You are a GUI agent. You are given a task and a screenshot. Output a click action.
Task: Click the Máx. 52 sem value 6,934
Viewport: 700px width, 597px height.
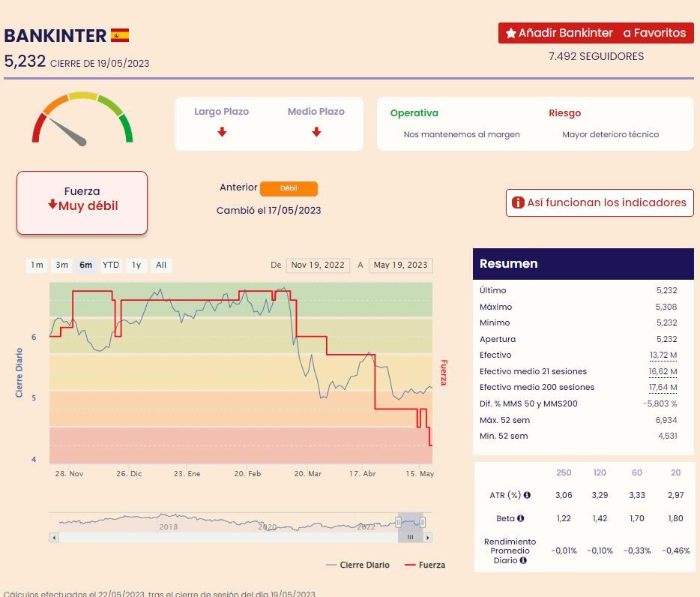666,420
